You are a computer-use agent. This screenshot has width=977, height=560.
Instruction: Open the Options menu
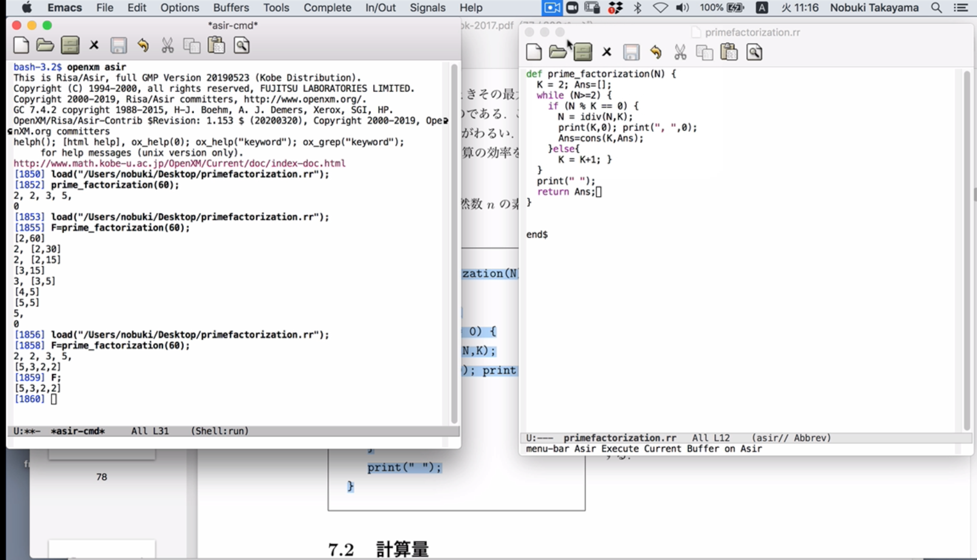click(x=179, y=8)
